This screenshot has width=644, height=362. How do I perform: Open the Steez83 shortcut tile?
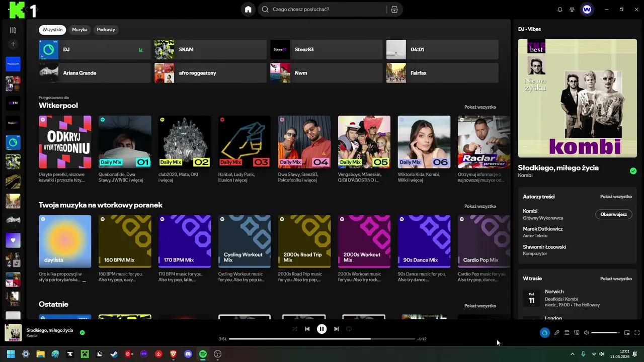click(327, 50)
